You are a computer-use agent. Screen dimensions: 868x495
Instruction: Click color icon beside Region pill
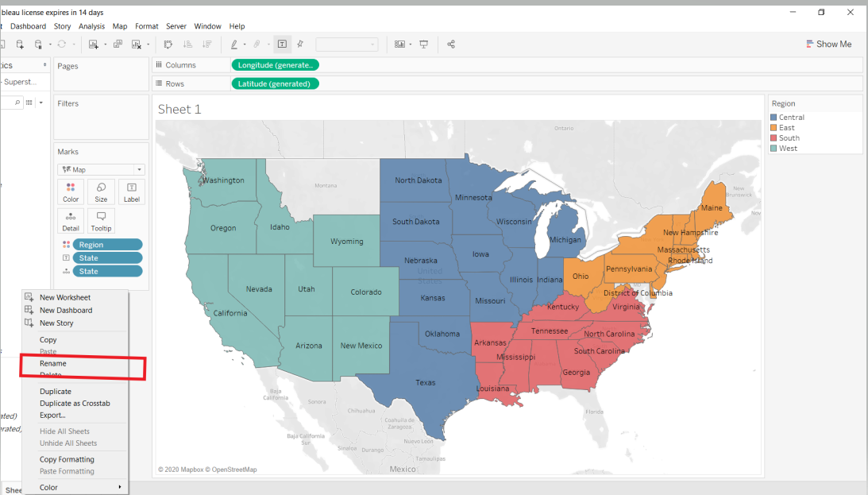67,245
